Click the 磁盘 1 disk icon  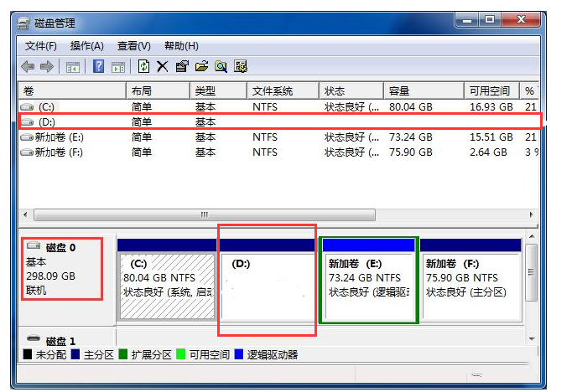tap(34, 338)
